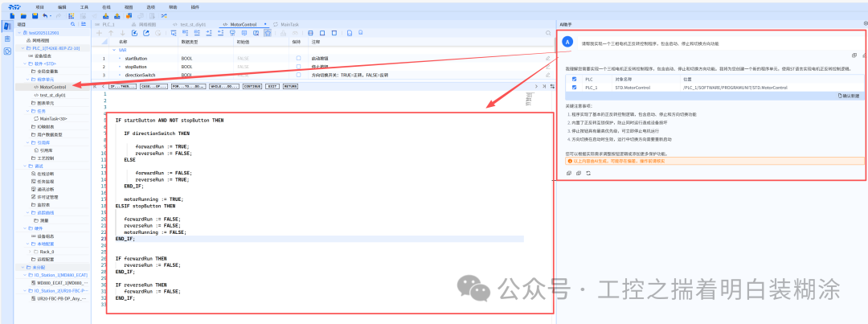
Task: Switch to the MainTask tab
Action: coord(286,24)
